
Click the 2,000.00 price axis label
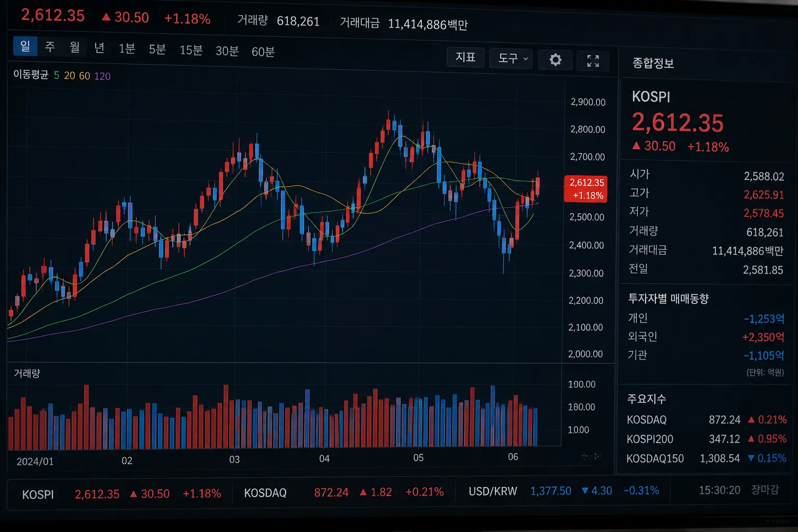click(586, 354)
